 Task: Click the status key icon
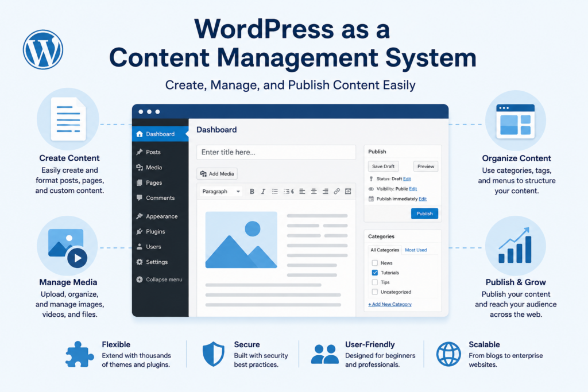click(x=372, y=178)
